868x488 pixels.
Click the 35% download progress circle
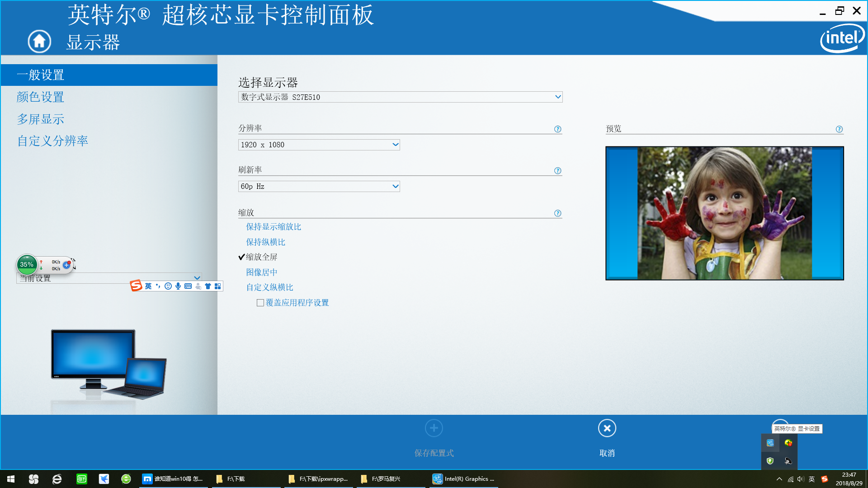(x=27, y=265)
